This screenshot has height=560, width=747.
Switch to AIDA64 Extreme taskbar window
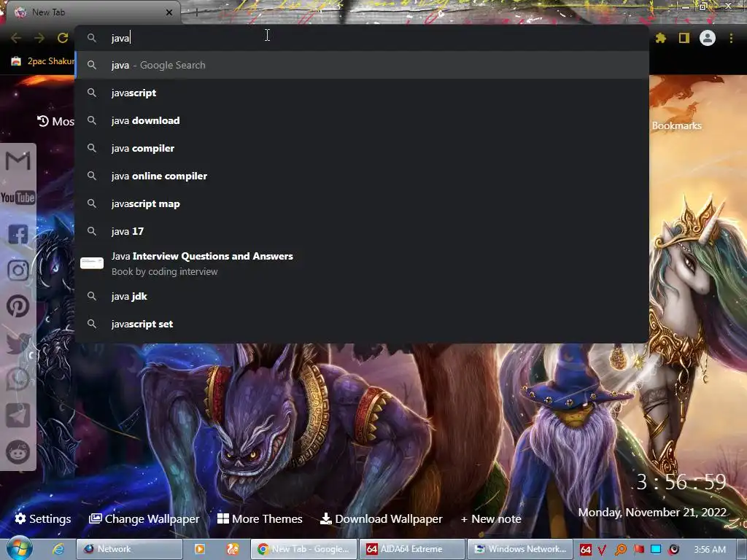click(411, 549)
